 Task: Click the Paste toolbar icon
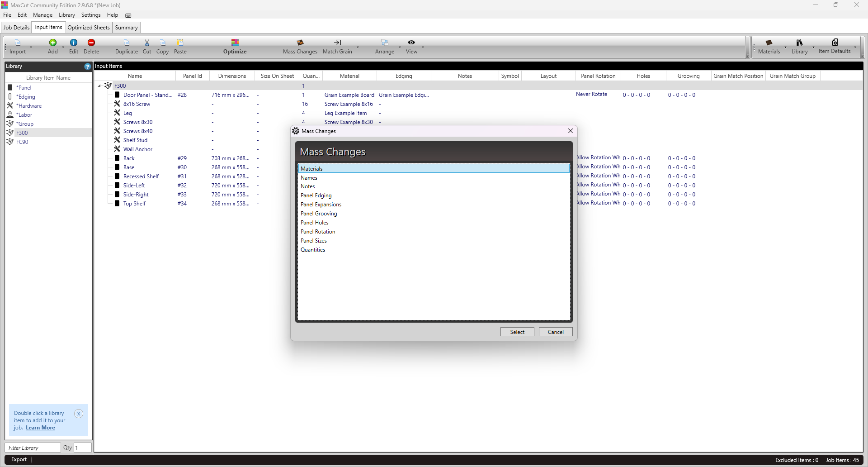(180, 47)
